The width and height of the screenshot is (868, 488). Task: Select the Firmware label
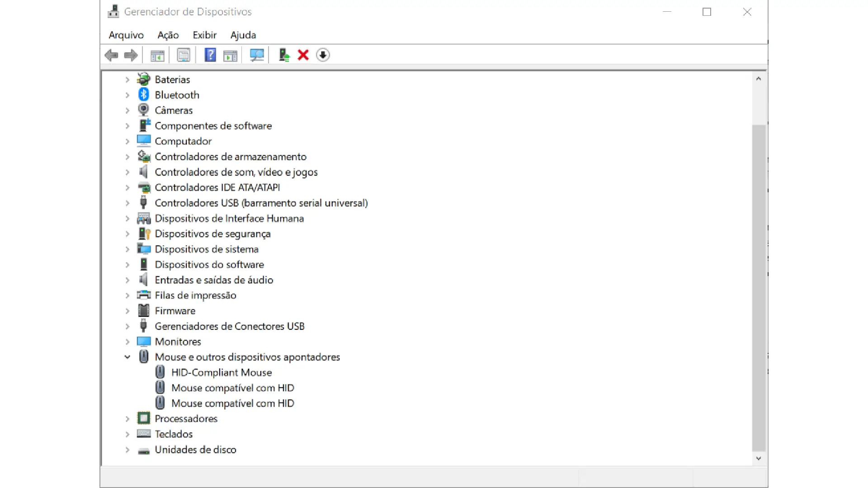(175, 311)
